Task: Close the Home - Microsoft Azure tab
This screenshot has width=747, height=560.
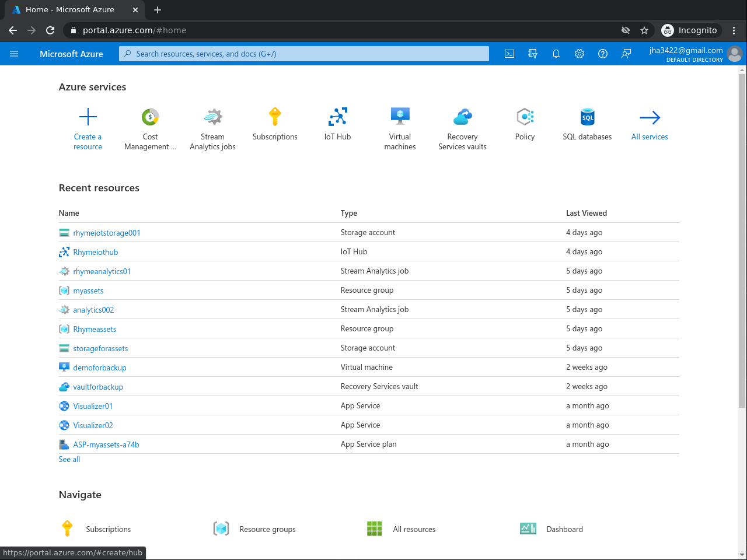Action: point(135,10)
